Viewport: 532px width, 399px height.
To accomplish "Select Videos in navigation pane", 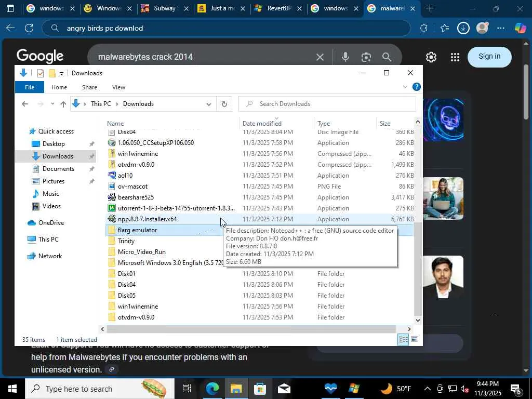I will click(51, 206).
